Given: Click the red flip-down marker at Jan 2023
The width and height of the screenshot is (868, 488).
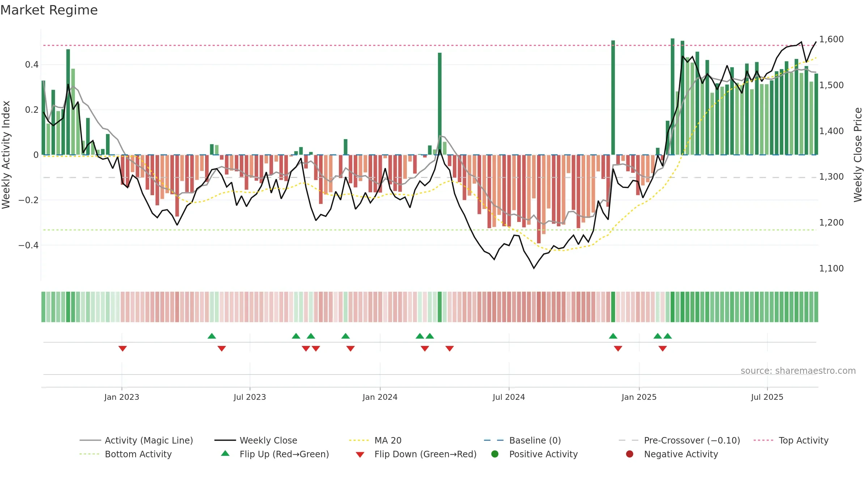Looking at the screenshot, I should 123,348.
